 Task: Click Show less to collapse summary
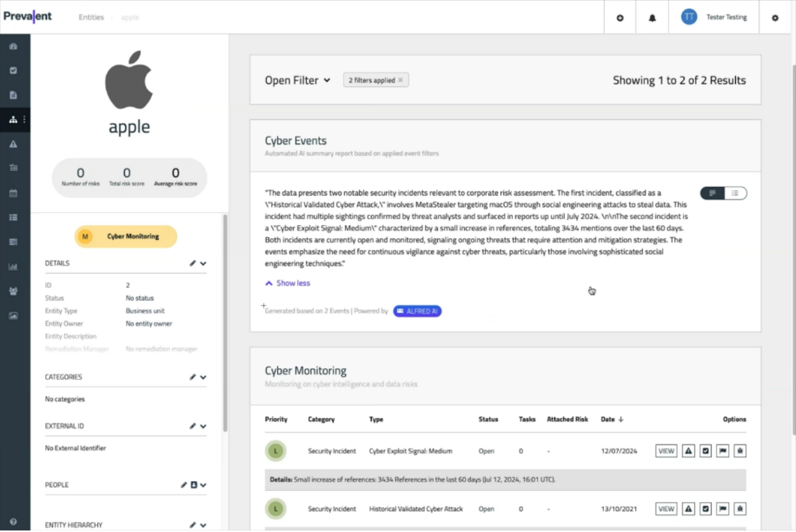288,283
